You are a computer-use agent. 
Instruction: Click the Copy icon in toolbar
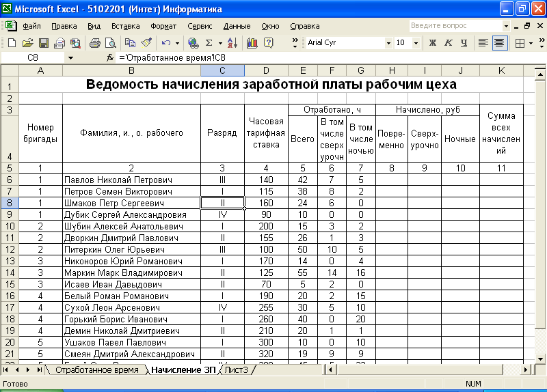130,43
